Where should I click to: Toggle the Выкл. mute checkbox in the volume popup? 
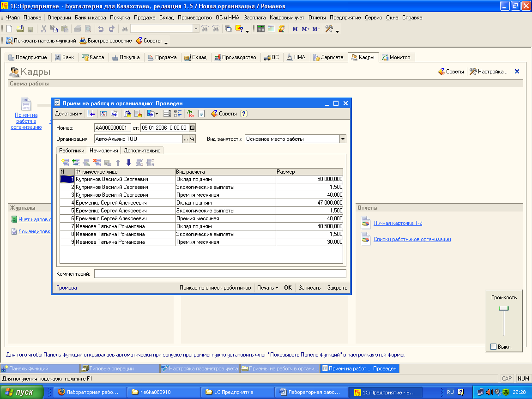click(x=493, y=347)
